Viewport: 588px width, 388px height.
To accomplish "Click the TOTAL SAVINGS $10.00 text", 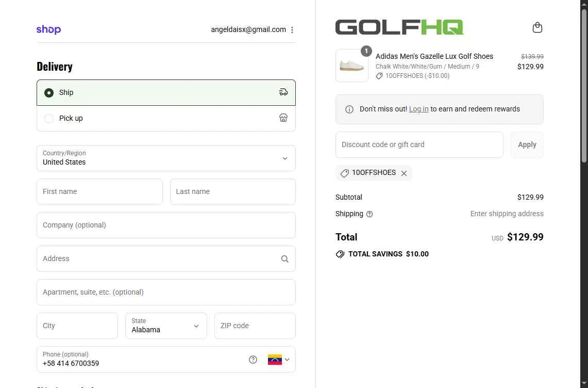I will point(388,254).
